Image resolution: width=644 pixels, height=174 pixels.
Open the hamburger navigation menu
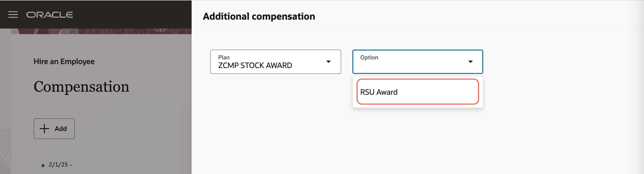(13, 15)
